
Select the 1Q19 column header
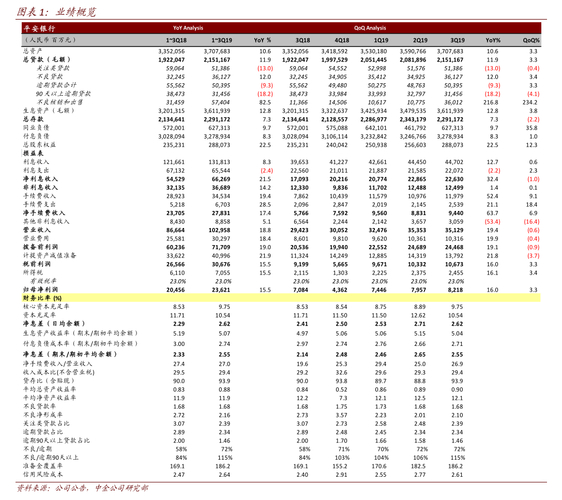[x=381, y=40]
